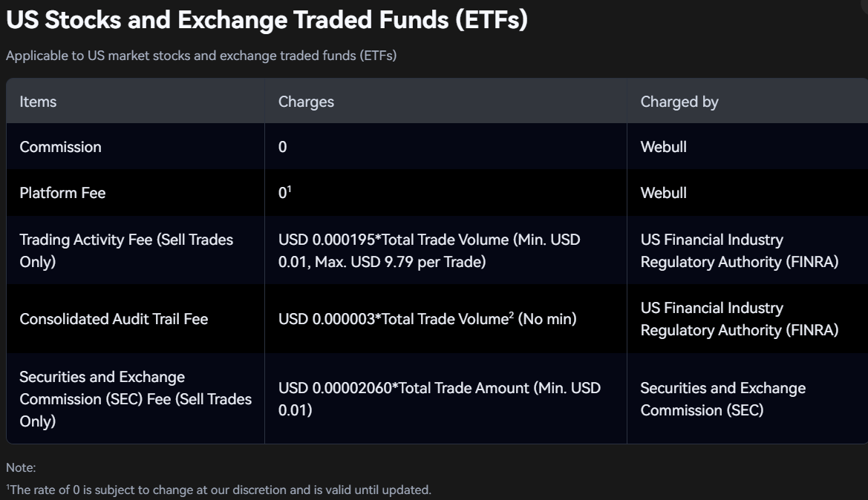Screen dimensions: 868x500
Task: Select the Charged by column header
Action: [679, 102]
